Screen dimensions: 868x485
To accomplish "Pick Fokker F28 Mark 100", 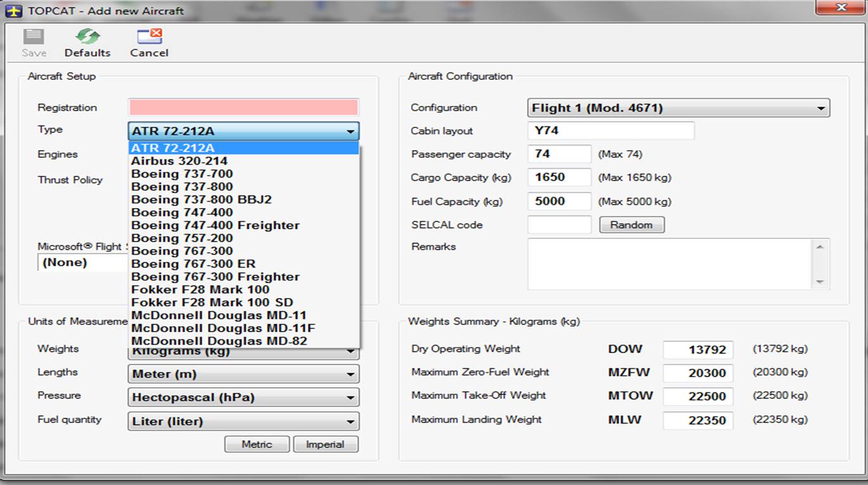I will pyautogui.click(x=244, y=290).
